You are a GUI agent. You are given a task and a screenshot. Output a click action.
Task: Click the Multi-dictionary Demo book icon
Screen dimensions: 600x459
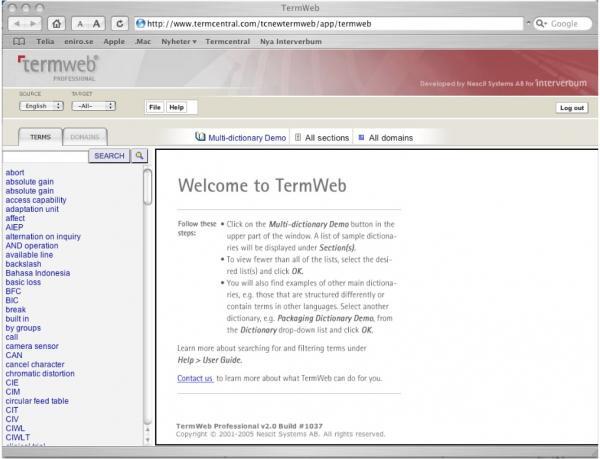[x=200, y=137]
